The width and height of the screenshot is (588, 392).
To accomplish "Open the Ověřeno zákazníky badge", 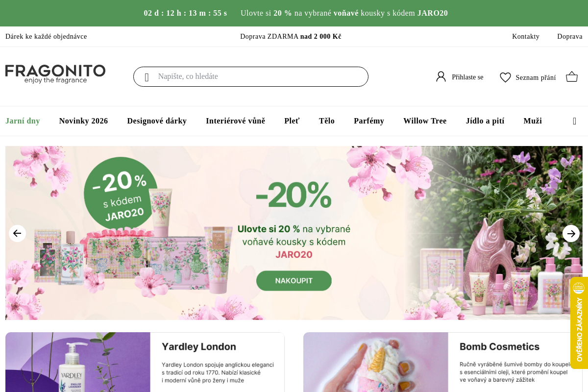I will [579, 323].
